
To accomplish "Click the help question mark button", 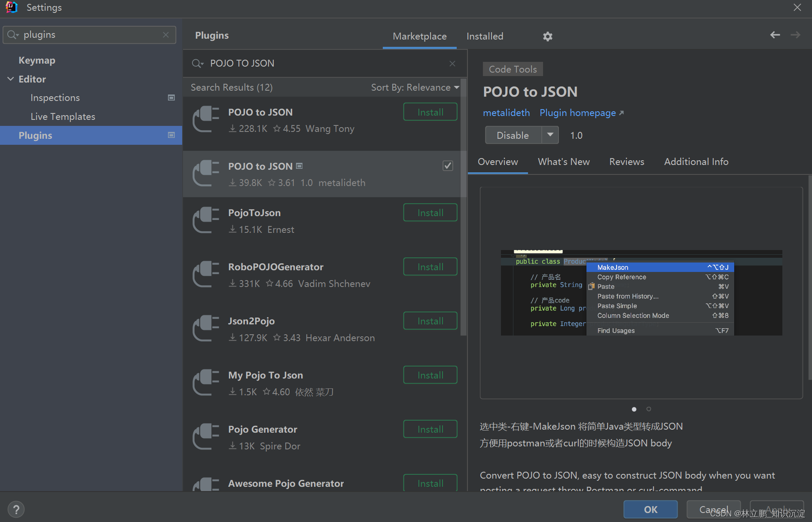I will [16, 510].
